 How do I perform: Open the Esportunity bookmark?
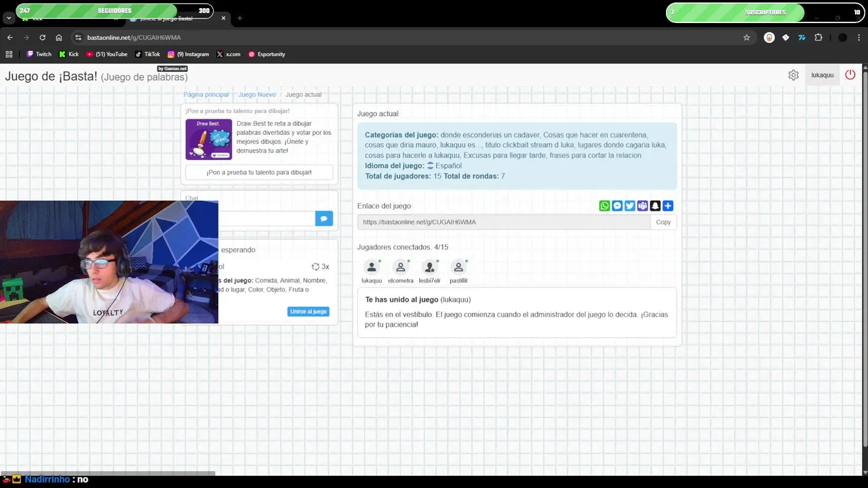[267, 54]
